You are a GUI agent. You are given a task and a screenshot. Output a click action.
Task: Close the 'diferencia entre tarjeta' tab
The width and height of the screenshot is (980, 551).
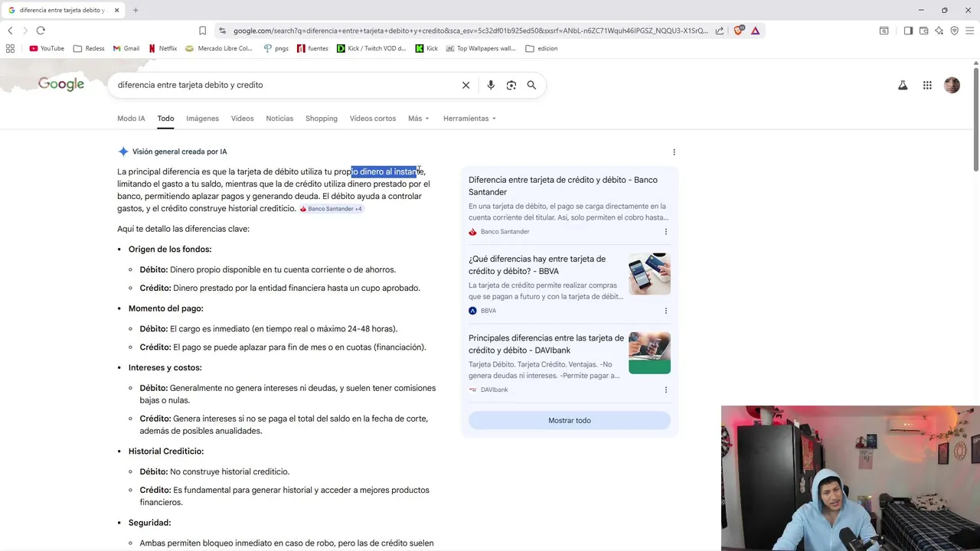[x=116, y=10]
